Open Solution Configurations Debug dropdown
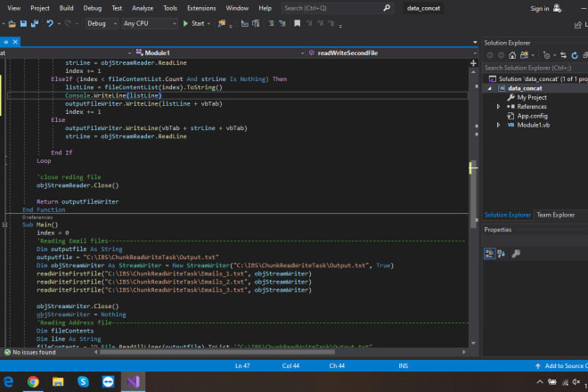 click(102, 23)
